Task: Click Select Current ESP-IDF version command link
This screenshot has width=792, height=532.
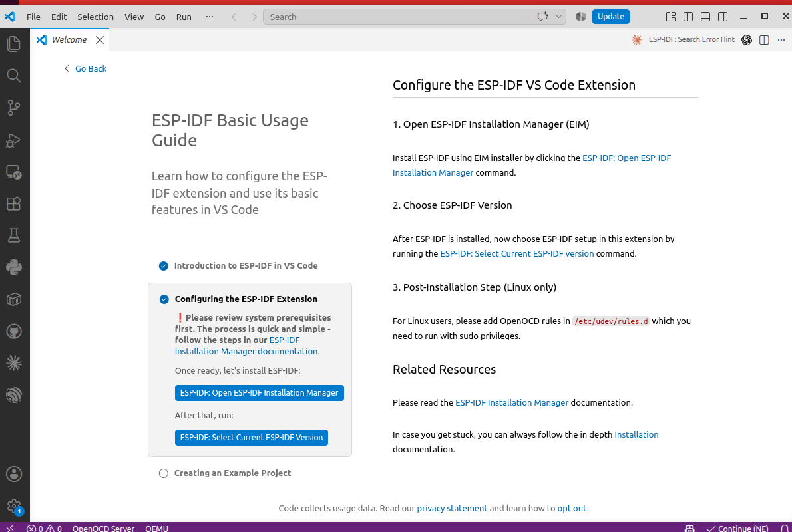Action: tap(516, 254)
